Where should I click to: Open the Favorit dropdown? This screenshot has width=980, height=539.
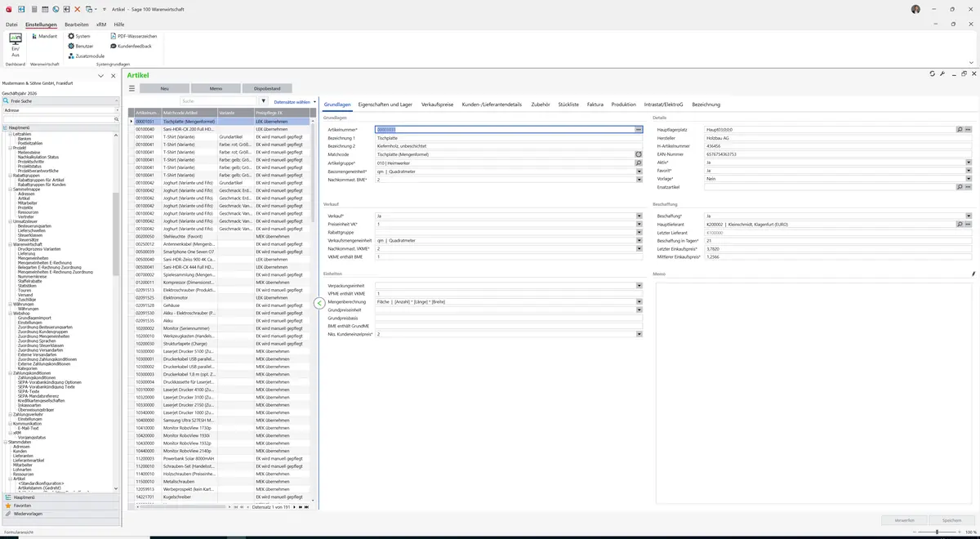[969, 171]
